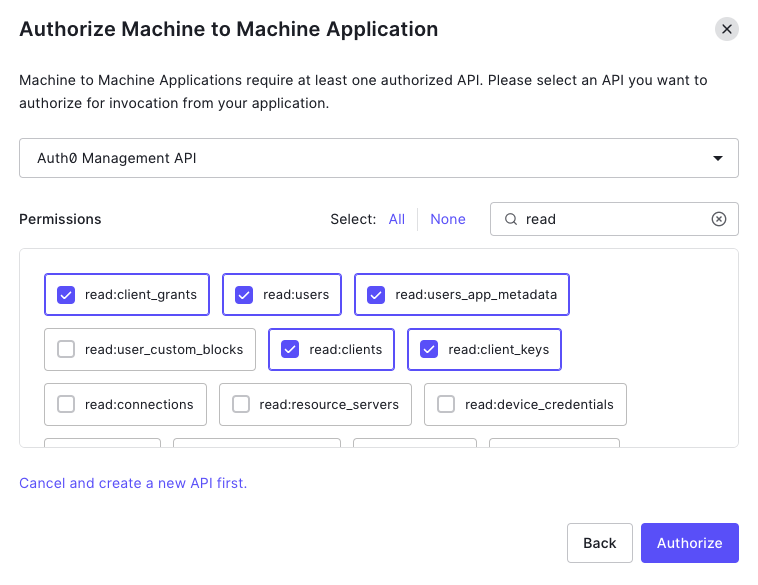Clear the permissions search field

click(x=719, y=219)
